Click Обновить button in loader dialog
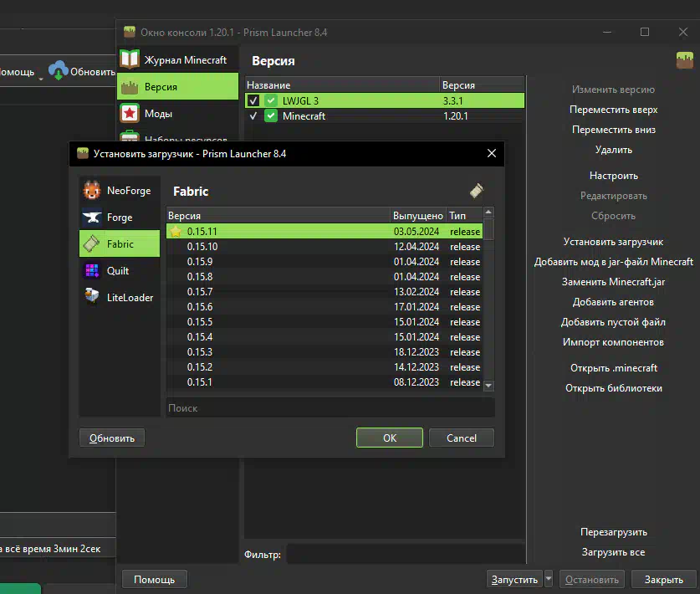700x594 pixels. click(111, 438)
